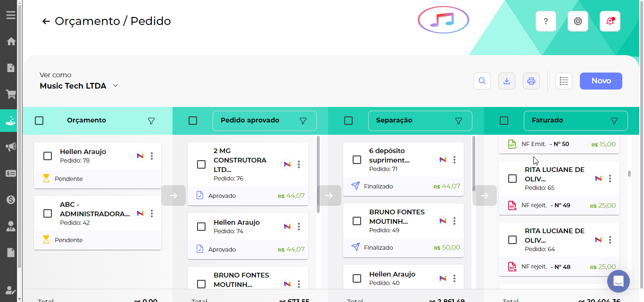Open the shopping cart sidebar icon
The image size is (644, 302).
tap(10, 94)
